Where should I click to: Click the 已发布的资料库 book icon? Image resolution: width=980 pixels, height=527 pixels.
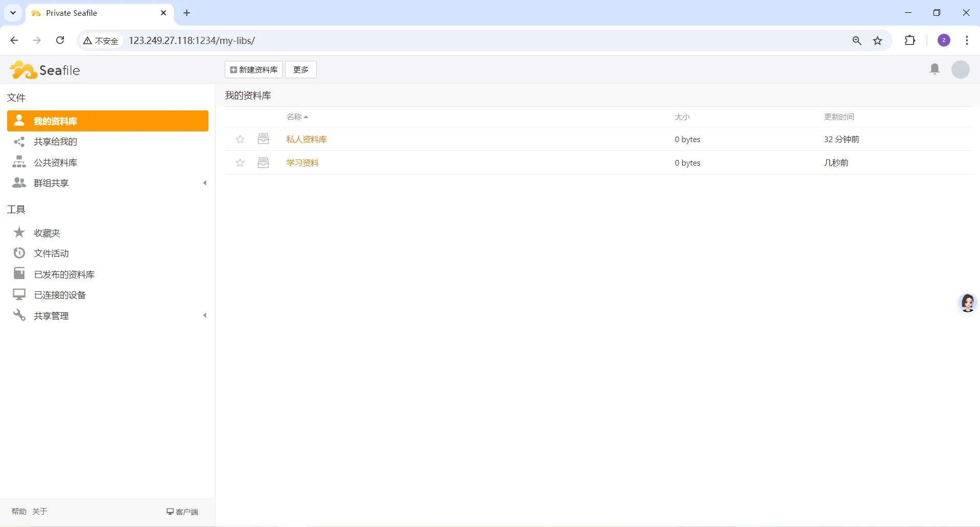click(x=19, y=273)
